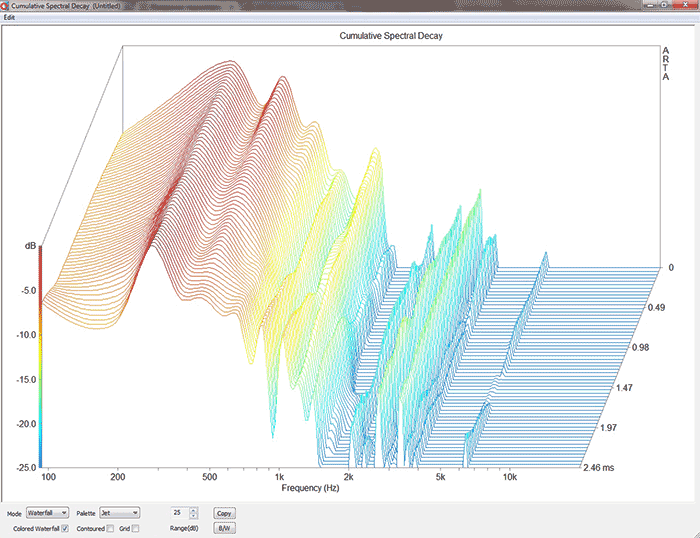Close the Cumulative Spectral Decay window
The image size is (700, 538).
pos(687,6)
